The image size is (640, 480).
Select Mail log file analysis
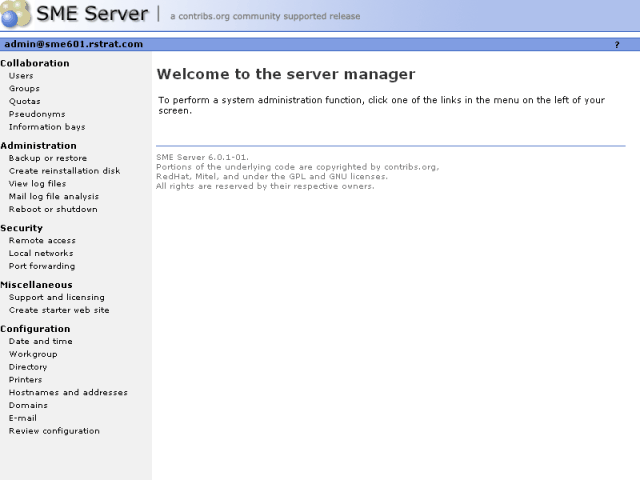[x=54, y=196]
